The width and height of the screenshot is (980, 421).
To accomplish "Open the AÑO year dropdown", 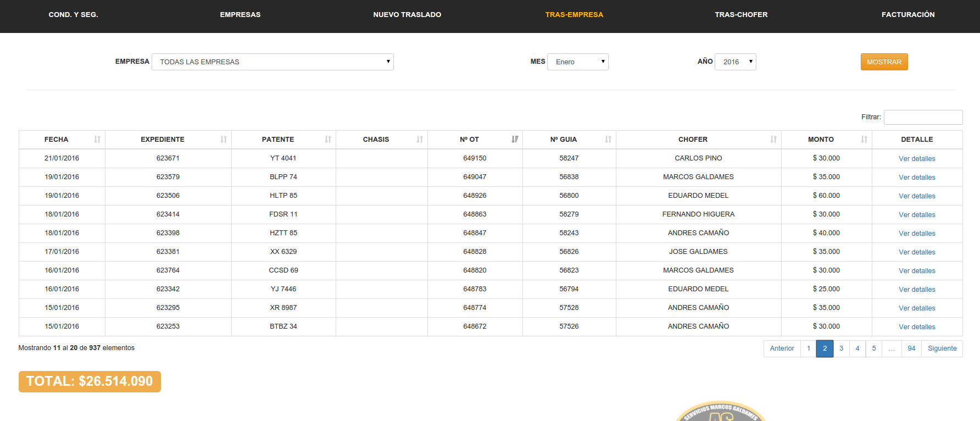I will pos(735,62).
